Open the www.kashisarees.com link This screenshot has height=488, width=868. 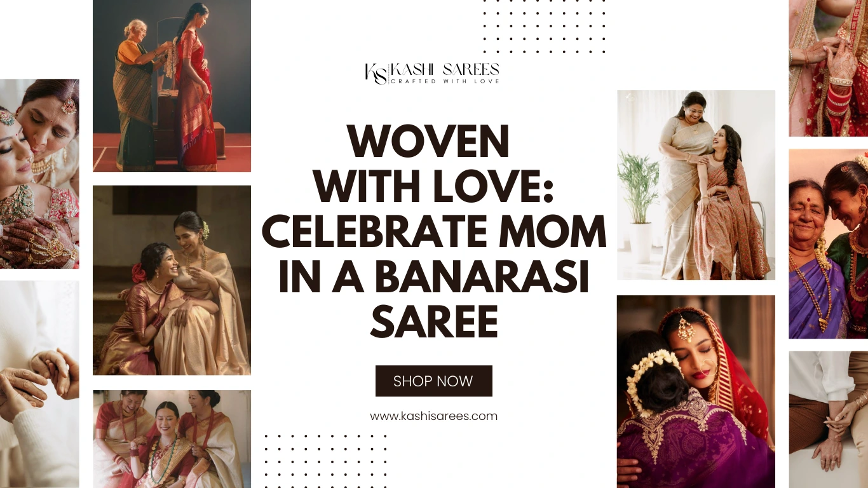click(434, 416)
